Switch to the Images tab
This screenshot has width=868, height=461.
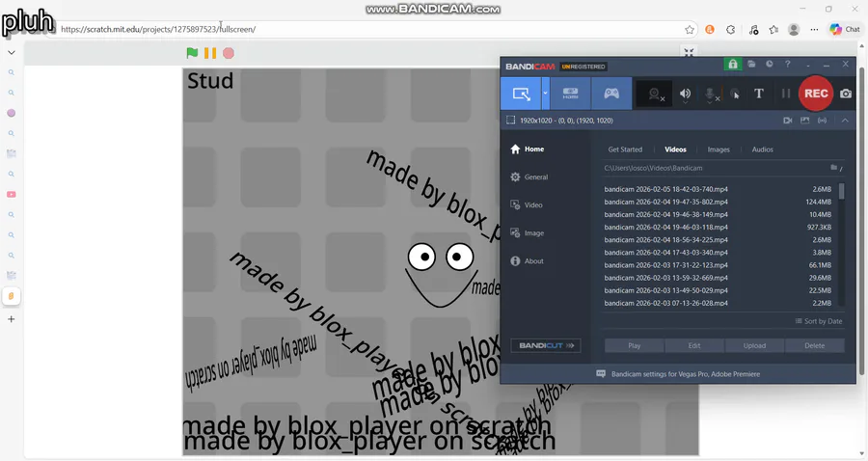click(719, 149)
